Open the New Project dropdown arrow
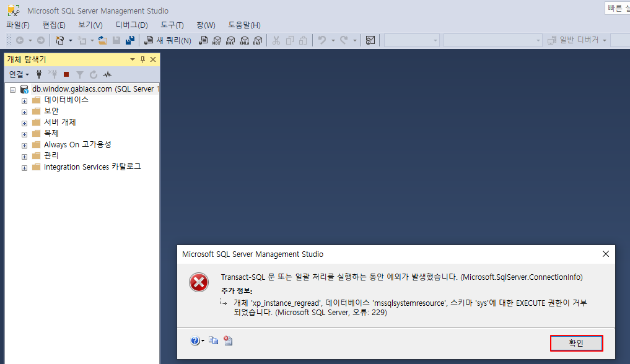The image size is (630, 364). pos(71,40)
